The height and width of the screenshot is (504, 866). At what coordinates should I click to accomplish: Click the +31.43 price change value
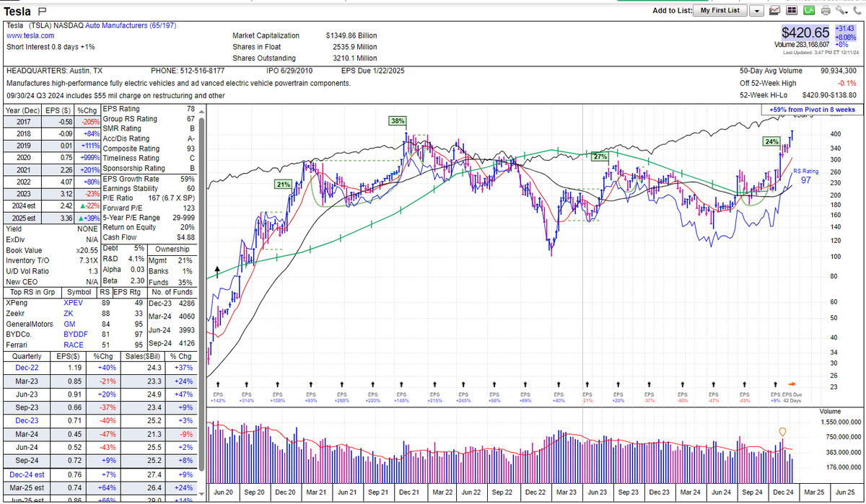click(845, 29)
